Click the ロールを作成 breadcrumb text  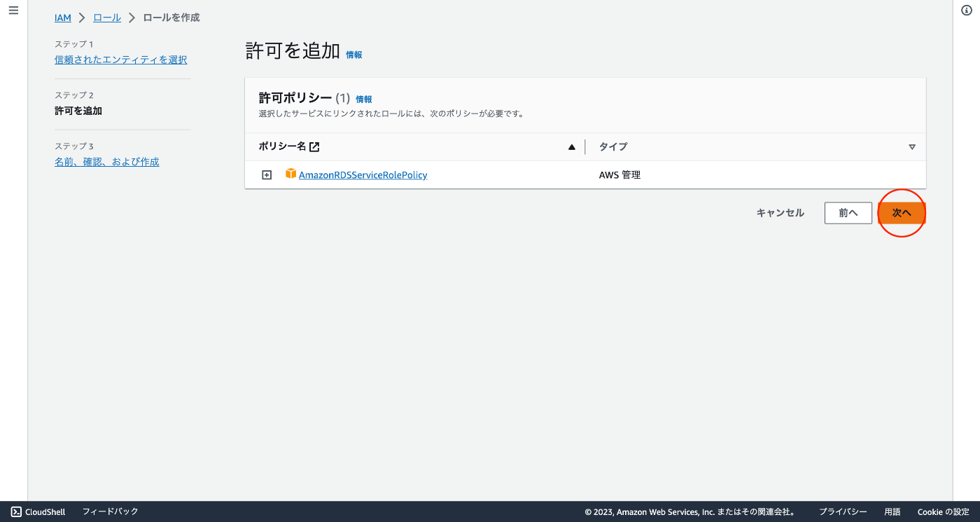coord(171,18)
